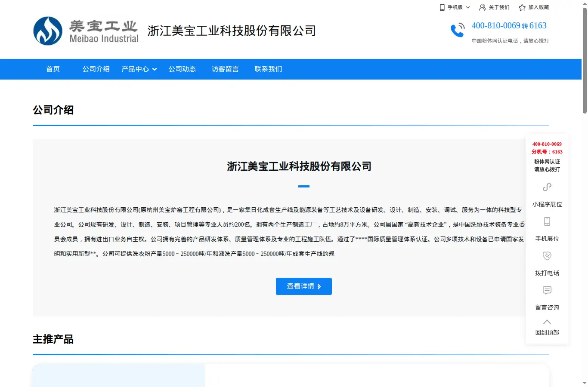Open the 关于我们 link
The width and height of the screenshot is (588, 387).
click(x=499, y=7)
